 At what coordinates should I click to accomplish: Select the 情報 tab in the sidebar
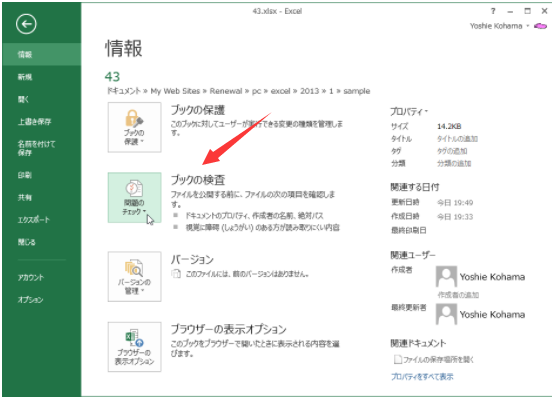point(42,54)
